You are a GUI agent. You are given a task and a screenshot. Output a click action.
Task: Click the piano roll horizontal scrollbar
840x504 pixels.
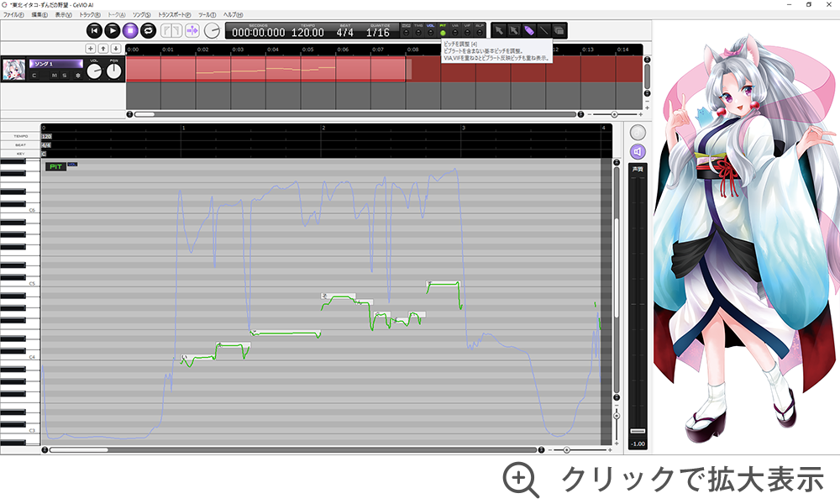(x=79, y=450)
